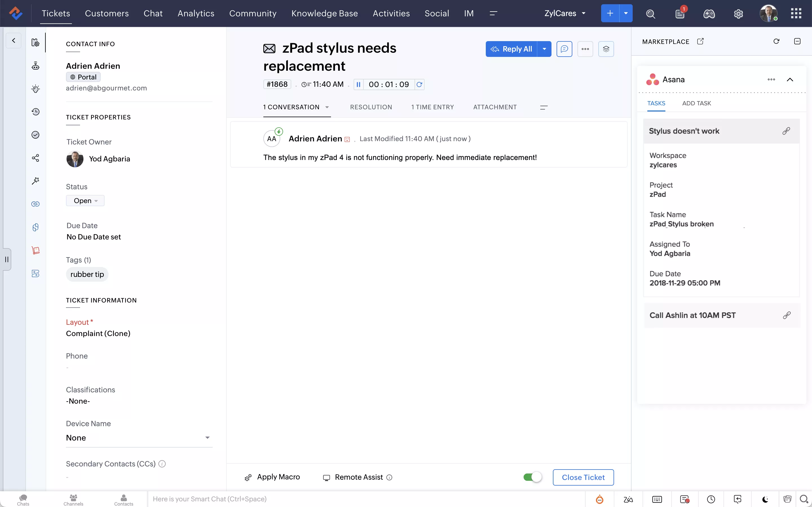Screen dimensions: 812x507
Task: Click link icon on Stylus doesn't work task
Action: tap(786, 131)
